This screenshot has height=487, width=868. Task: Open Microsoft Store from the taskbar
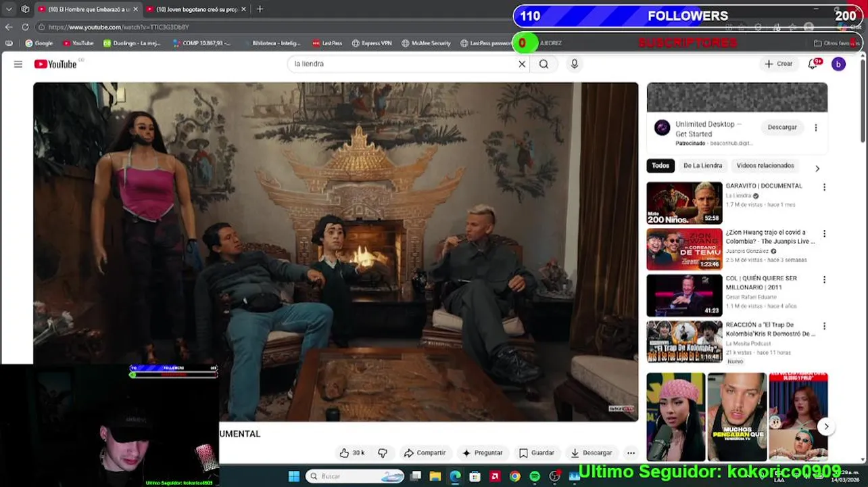(475, 476)
